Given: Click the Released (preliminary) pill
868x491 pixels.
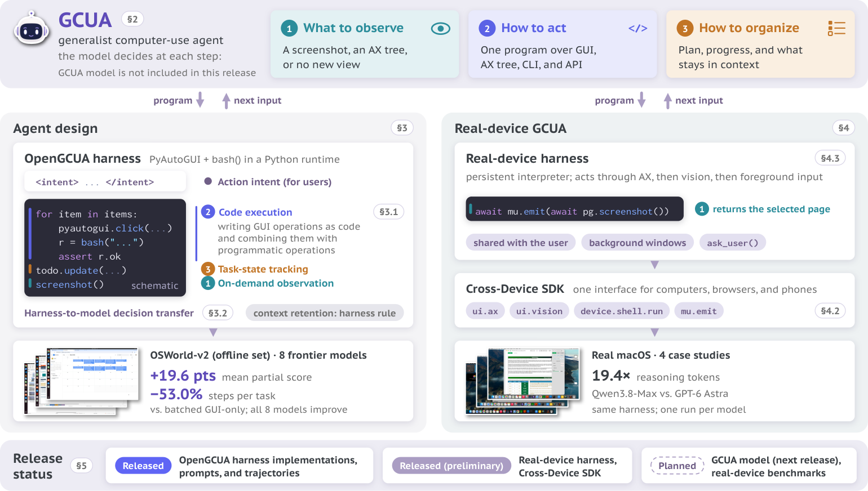Looking at the screenshot, I should click(x=451, y=466).
